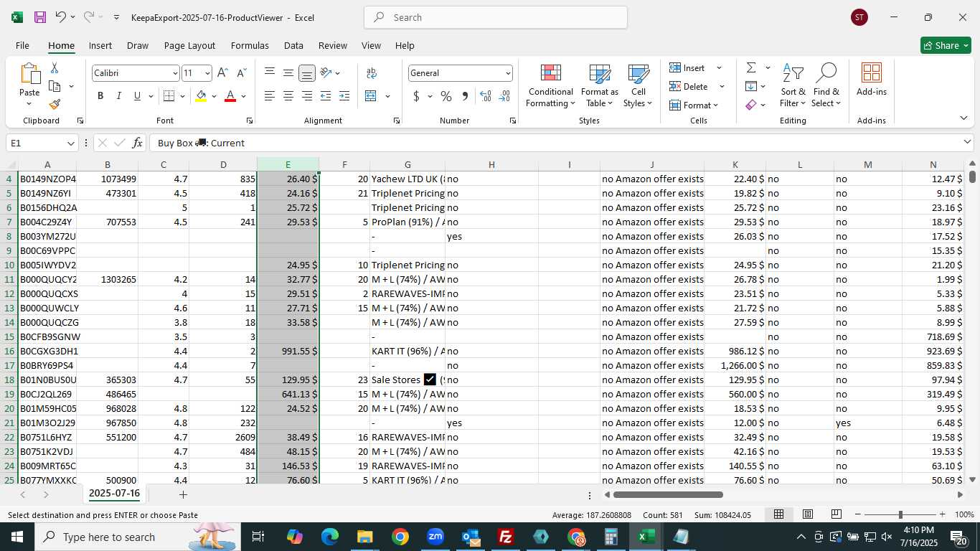Open Find & Select button
The width and height of the screenshot is (980, 551).
(826, 86)
